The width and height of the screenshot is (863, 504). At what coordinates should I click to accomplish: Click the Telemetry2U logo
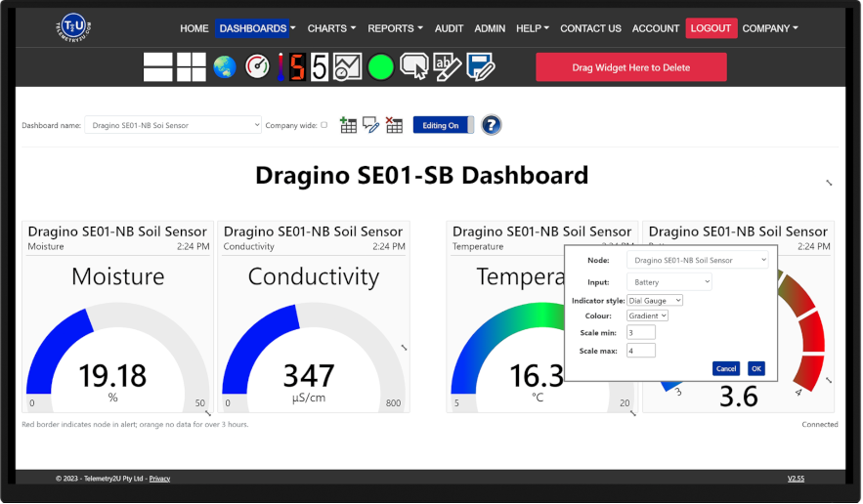73,27
